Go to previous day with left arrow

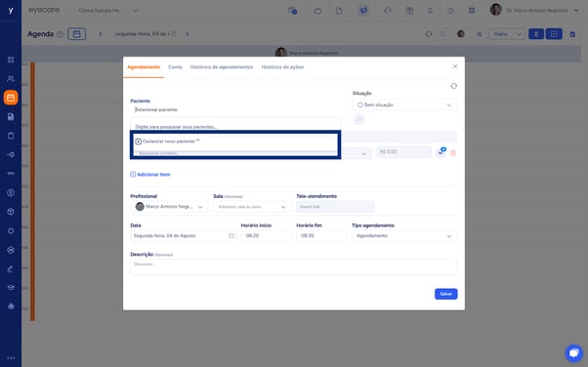coord(101,34)
